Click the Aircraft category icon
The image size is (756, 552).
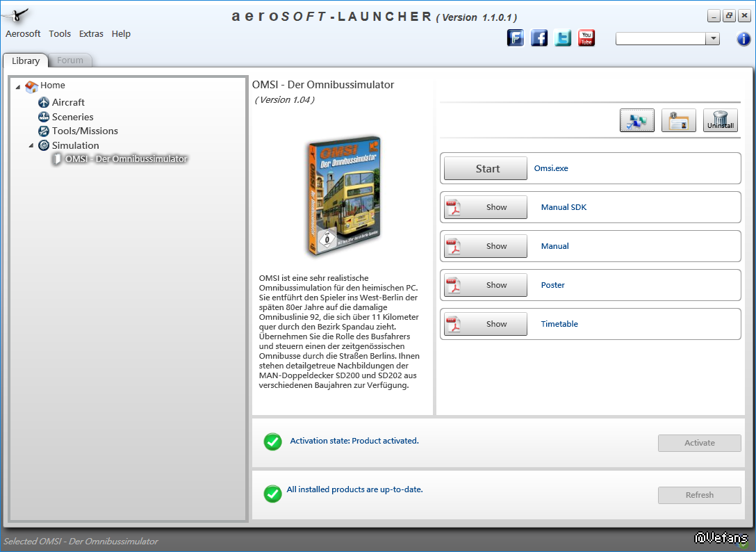pos(44,102)
